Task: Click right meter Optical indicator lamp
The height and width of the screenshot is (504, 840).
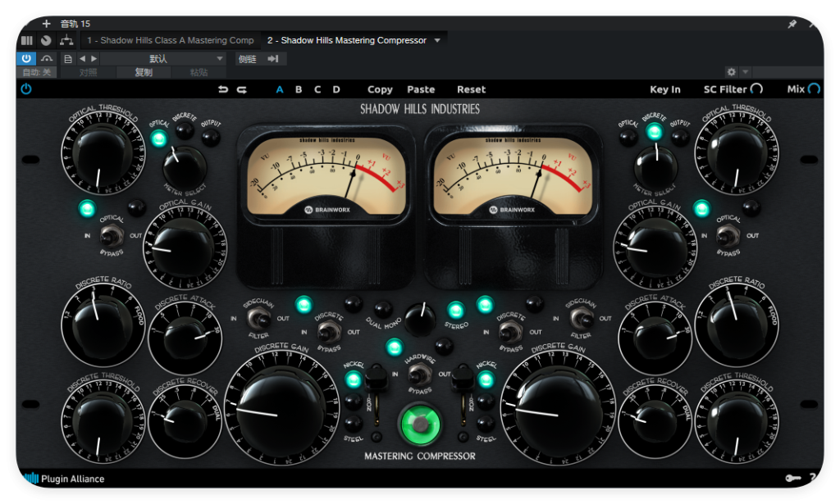Action: tap(628, 138)
